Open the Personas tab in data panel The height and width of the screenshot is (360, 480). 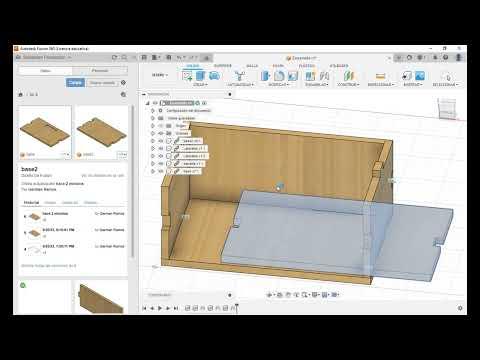click(x=100, y=71)
